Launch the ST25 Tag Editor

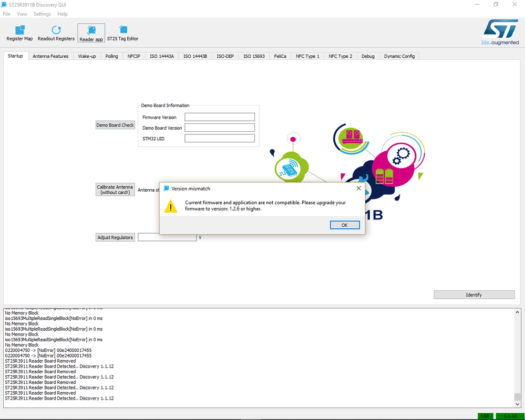122,33
